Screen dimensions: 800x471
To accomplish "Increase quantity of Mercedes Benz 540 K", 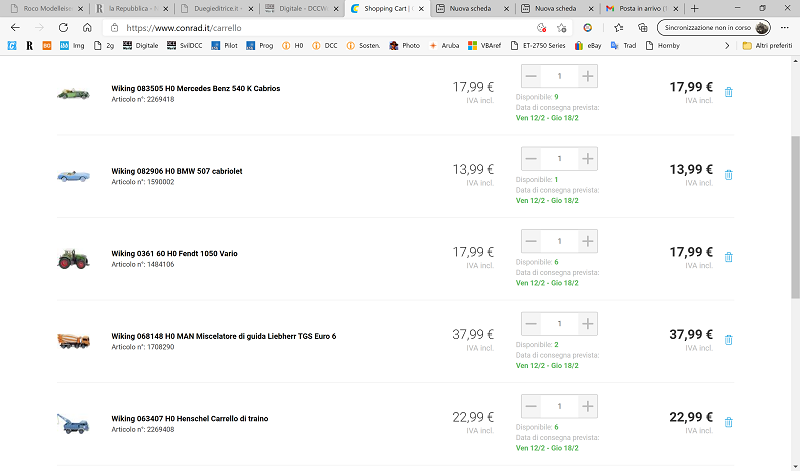I will [x=588, y=77].
